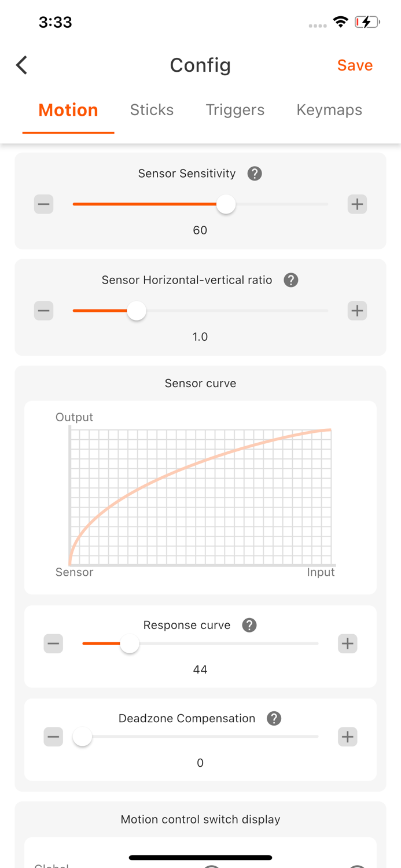This screenshot has width=401, height=868.
Task: Increase Deadzone Compensation with plus button
Action: pos(347,737)
